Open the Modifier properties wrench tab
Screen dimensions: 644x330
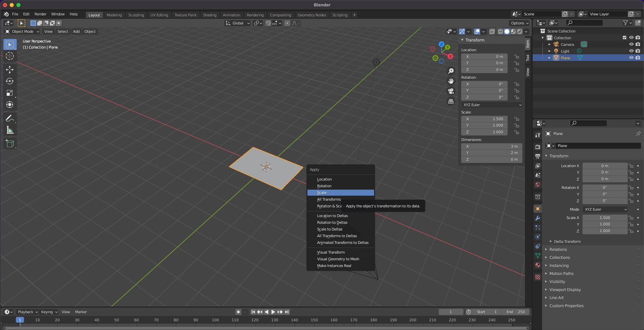click(538, 218)
